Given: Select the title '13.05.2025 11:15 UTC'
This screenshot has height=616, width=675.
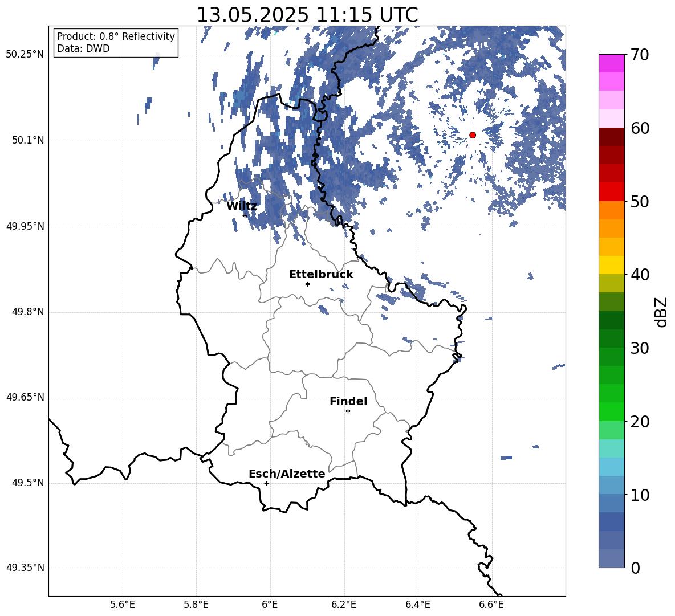Looking at the screenshot, I should (307, 15).
